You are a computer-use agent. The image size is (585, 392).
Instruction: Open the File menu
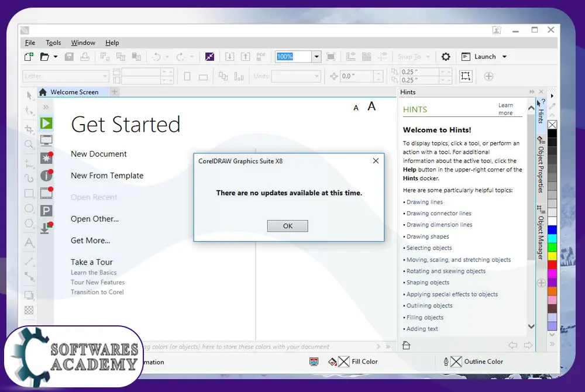coord(30,43)
